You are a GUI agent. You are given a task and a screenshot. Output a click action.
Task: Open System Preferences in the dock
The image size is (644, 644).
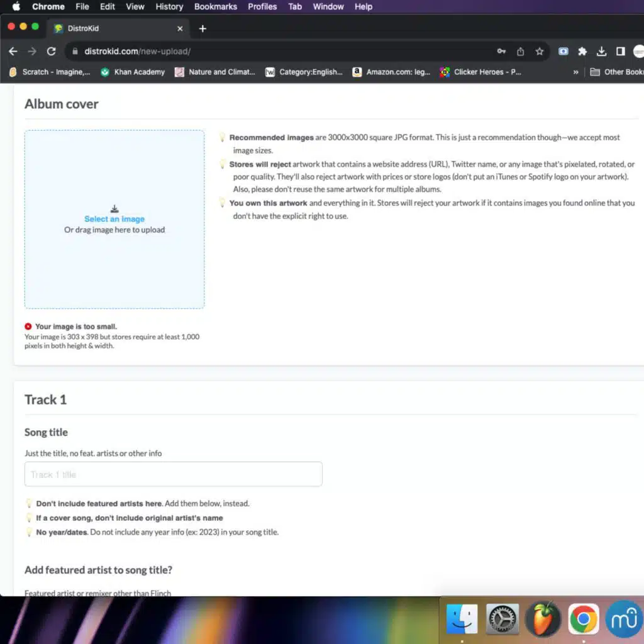tap(502, 619)
